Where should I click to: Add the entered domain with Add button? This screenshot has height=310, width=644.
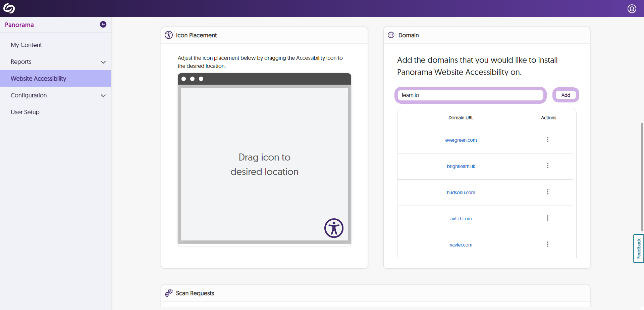pos(566,95)
